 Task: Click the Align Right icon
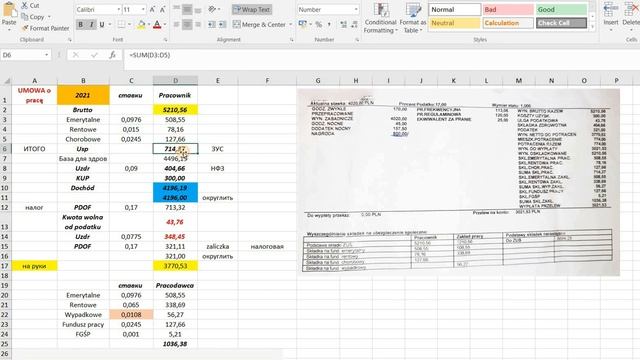tap(198, 24)
